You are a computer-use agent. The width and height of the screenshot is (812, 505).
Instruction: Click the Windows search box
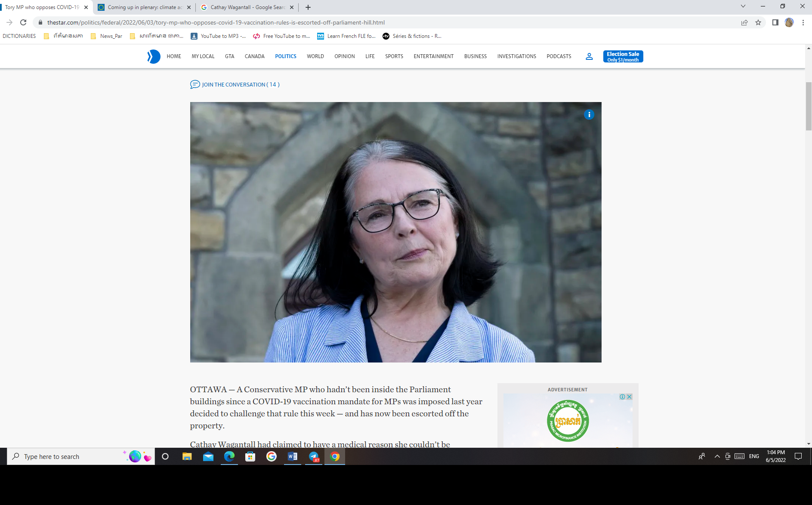(x=81, y=456)
